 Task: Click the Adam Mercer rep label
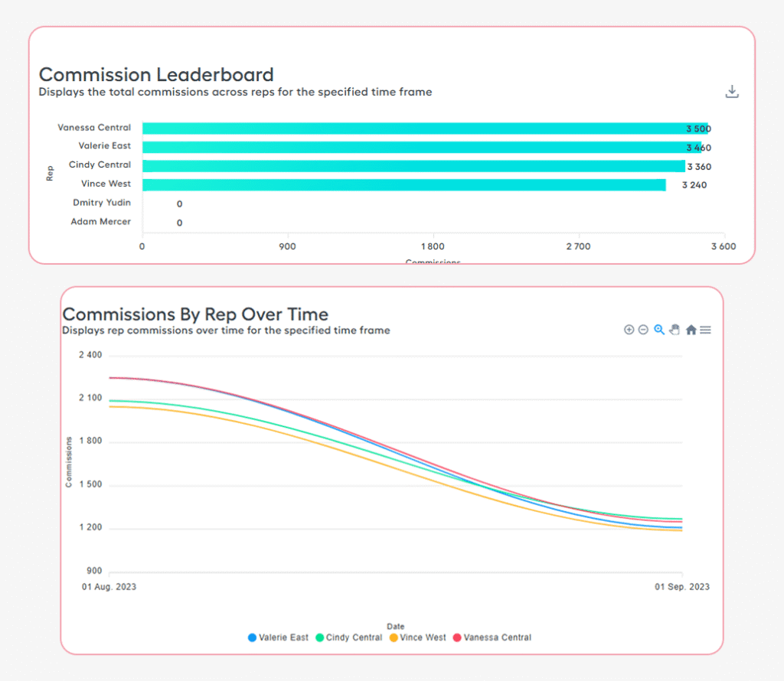click(x=103, y=222)
